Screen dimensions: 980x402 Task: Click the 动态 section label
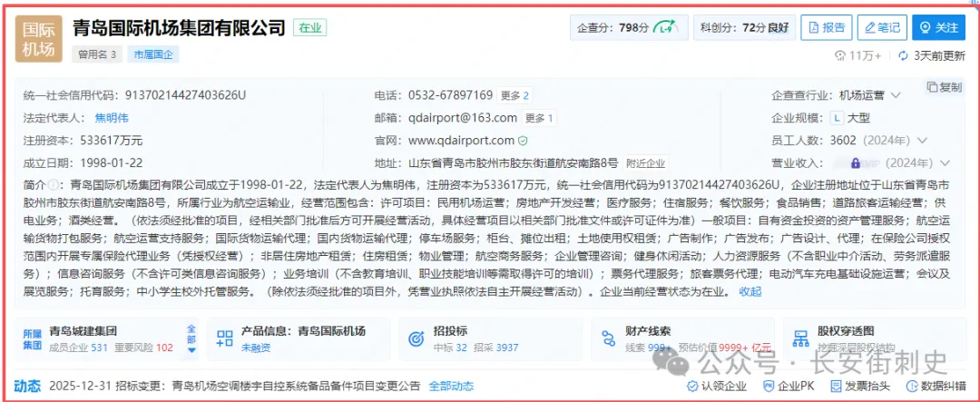click(x=26, y=385)
